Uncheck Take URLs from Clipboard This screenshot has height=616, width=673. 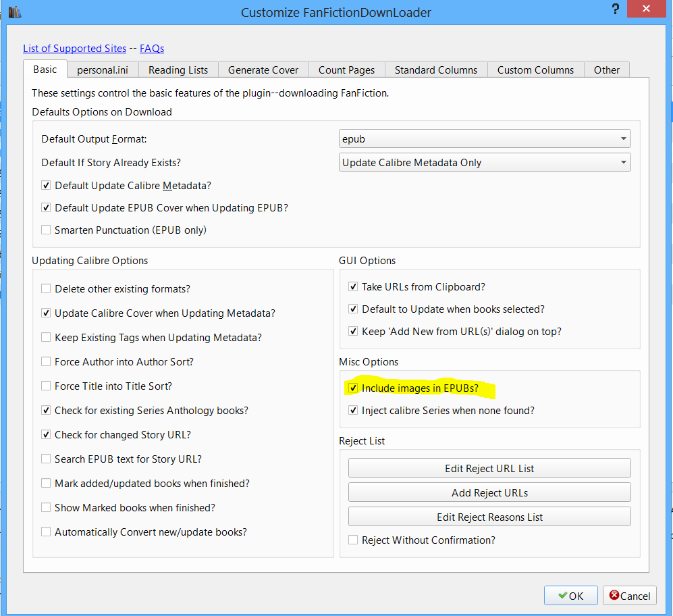coord(353,286)
